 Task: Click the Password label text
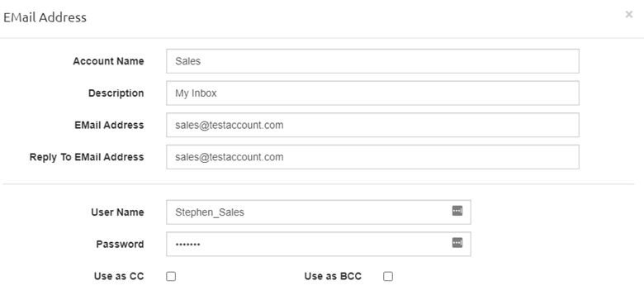pyautogui.click(x=120, y=244)
